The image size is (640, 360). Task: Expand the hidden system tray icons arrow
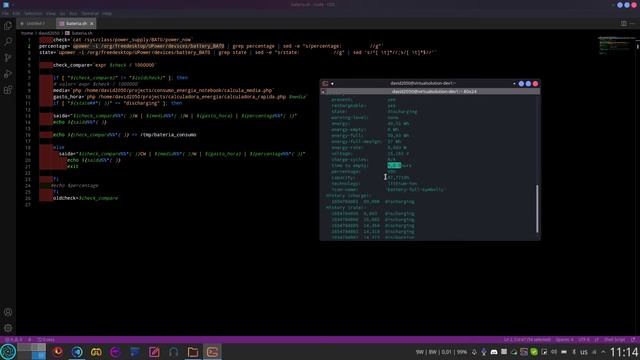[603, 352]
